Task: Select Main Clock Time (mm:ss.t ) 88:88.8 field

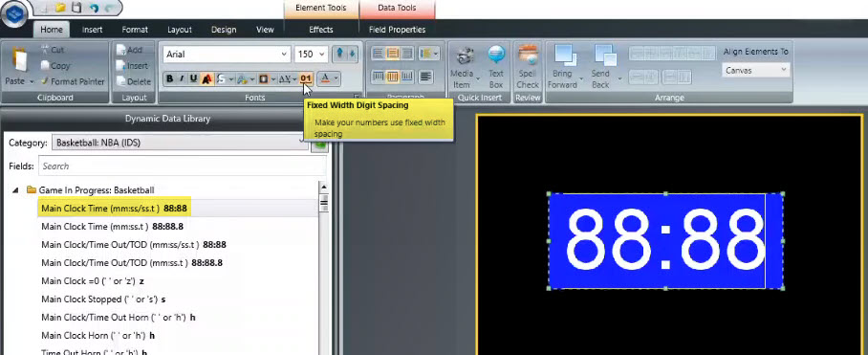Action: point(113,227)
